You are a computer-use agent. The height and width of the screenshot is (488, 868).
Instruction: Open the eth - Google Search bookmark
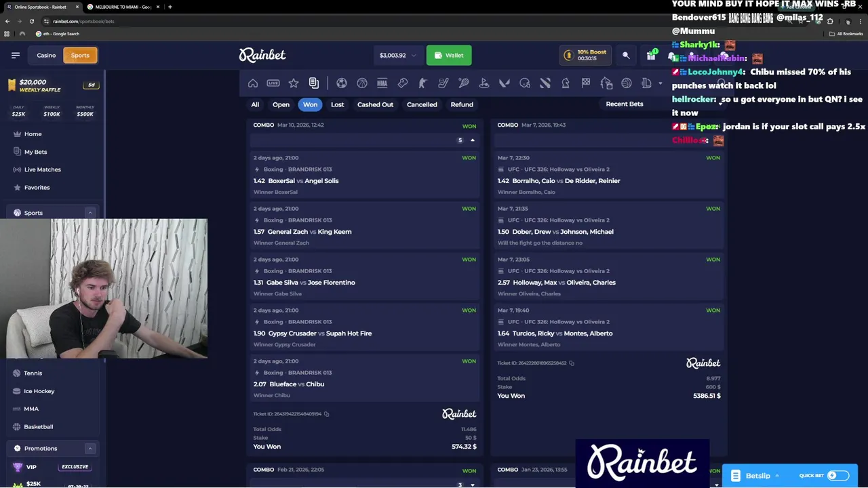(x=58, y=34)
